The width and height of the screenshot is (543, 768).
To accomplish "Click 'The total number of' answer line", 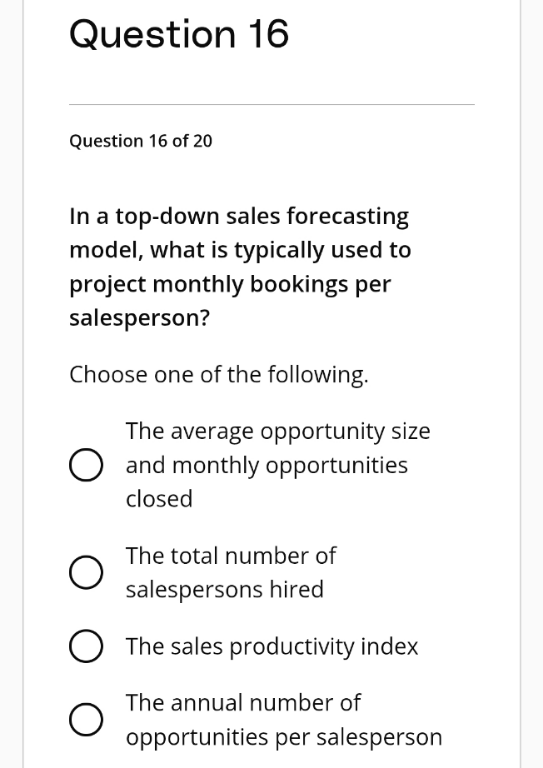I will click(231, 556).
